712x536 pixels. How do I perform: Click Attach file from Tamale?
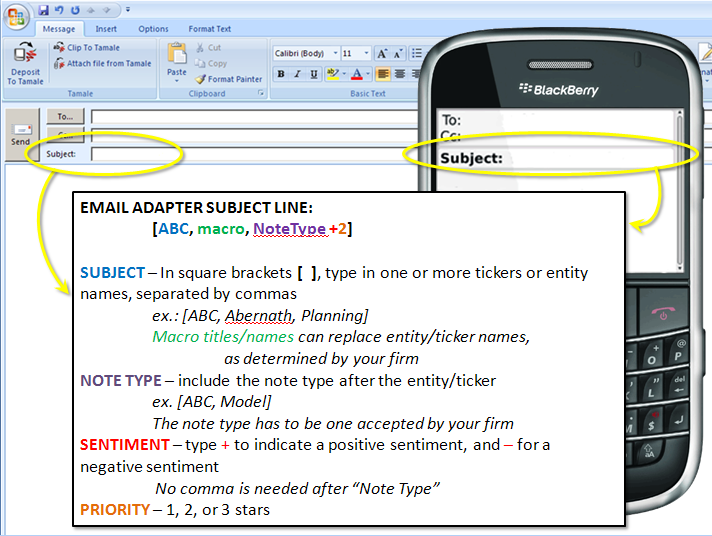point(103,64)
